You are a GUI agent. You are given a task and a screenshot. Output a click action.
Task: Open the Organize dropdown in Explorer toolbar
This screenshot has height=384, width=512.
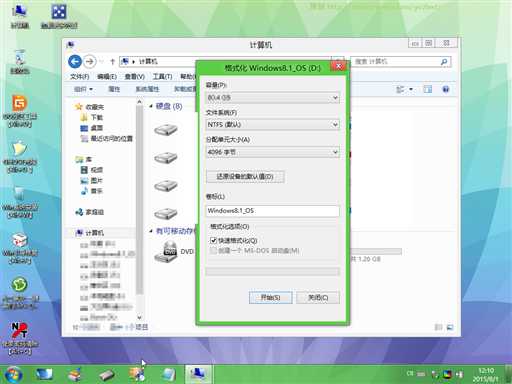click(x=83, y=89)
